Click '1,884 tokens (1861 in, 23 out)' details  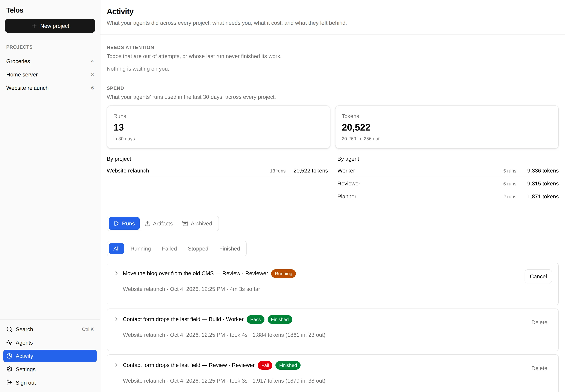[289, 335]
